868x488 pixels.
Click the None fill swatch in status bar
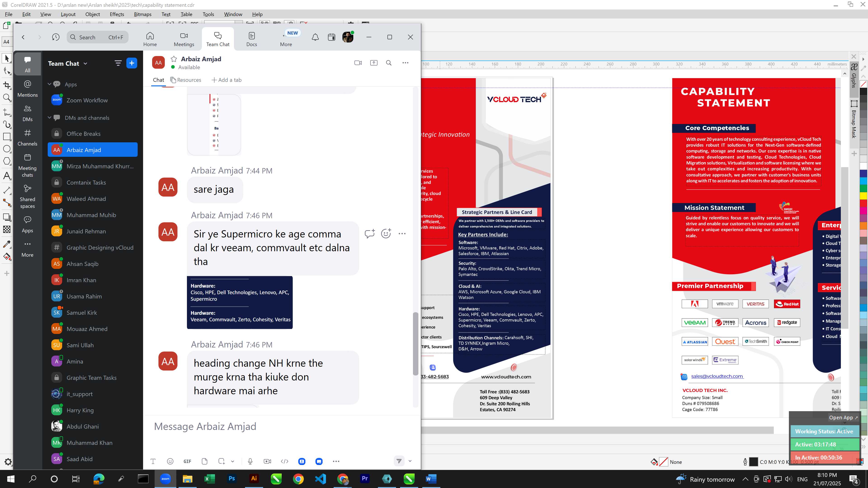pos(663,462)
